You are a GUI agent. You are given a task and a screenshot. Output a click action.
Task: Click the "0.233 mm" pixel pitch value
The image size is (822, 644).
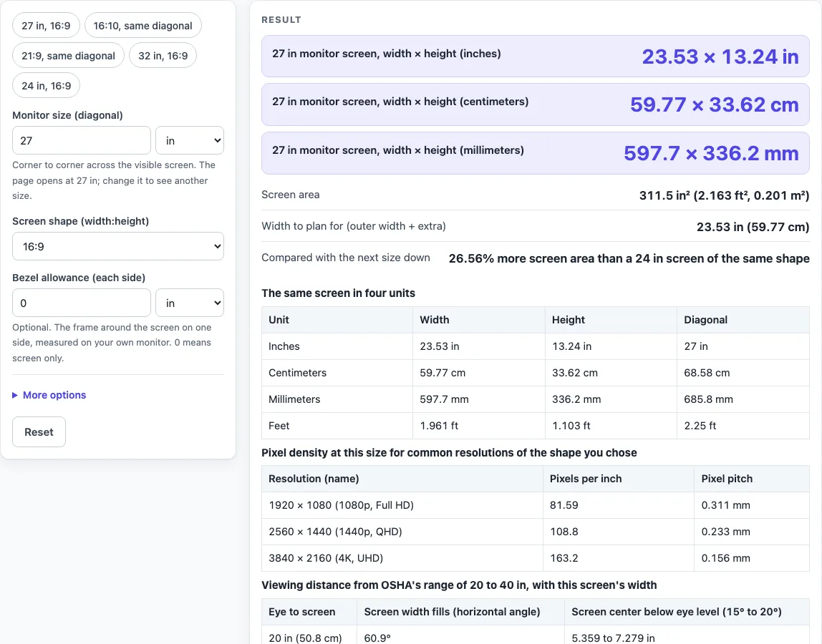725,532
